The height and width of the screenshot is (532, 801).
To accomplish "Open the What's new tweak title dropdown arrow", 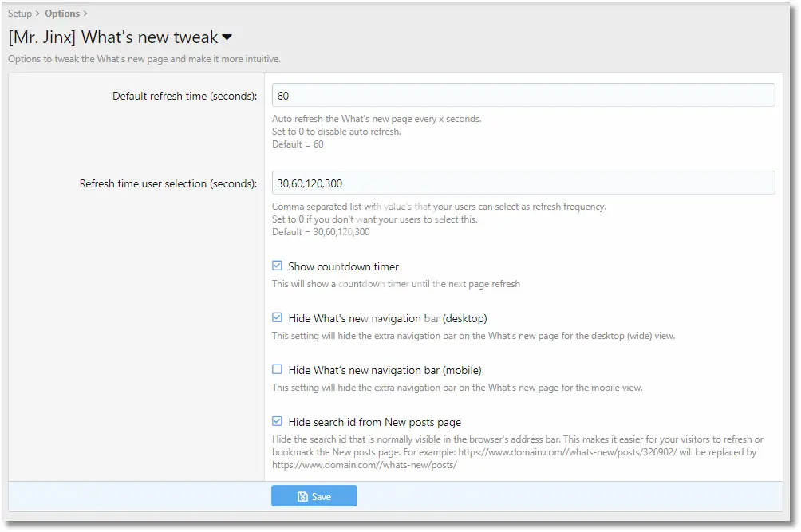I will (227, 37).
